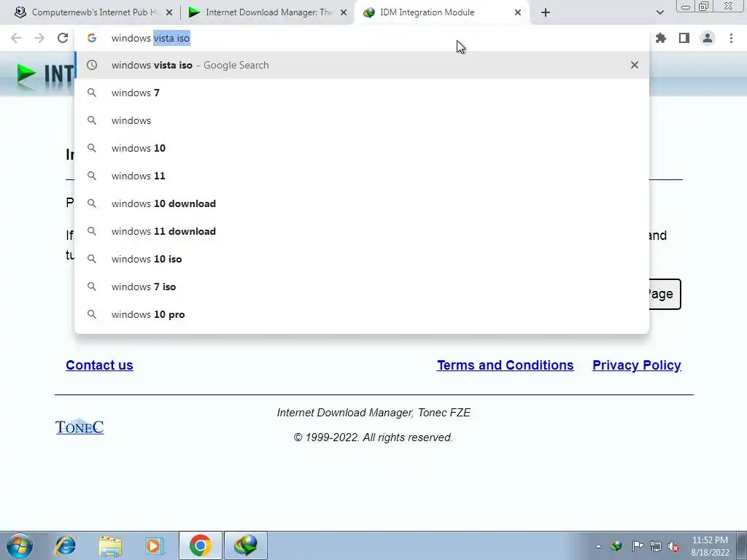Open the Chrome profile avatar
The height and width of the screenshot is (560, 747).
click(708, 38)
